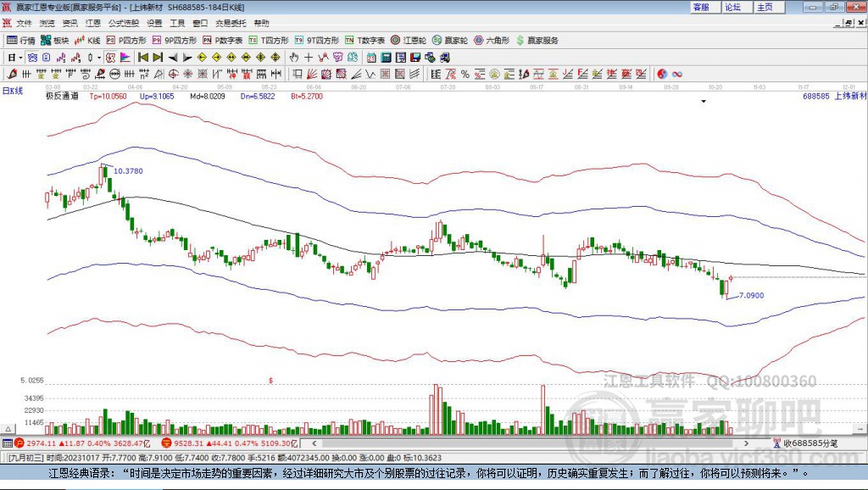The image size is (868, 490).
Task: Click the 688585 上纬新材 stock label
Action: (x=835, y=96)
